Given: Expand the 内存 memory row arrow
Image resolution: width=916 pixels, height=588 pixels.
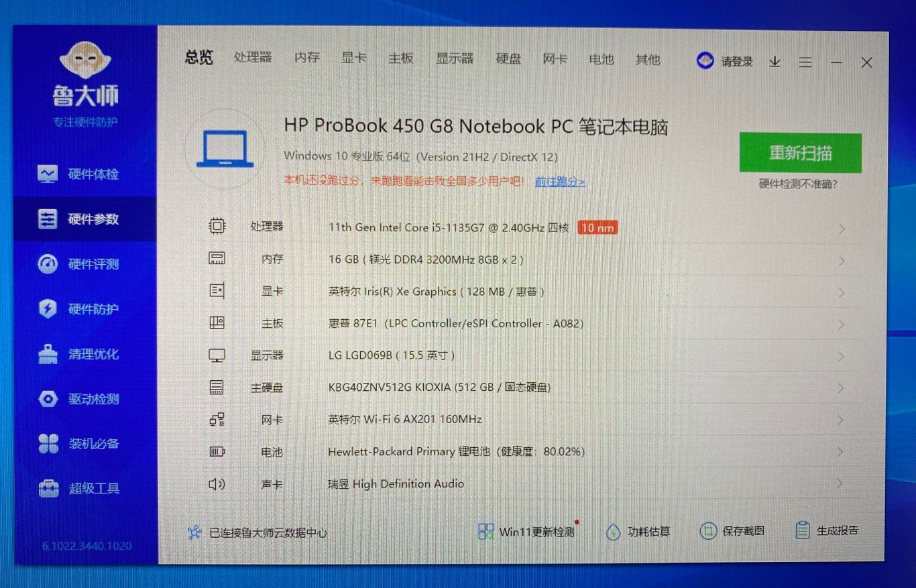Looking at the screenshot, I should [x=842, y=261].
